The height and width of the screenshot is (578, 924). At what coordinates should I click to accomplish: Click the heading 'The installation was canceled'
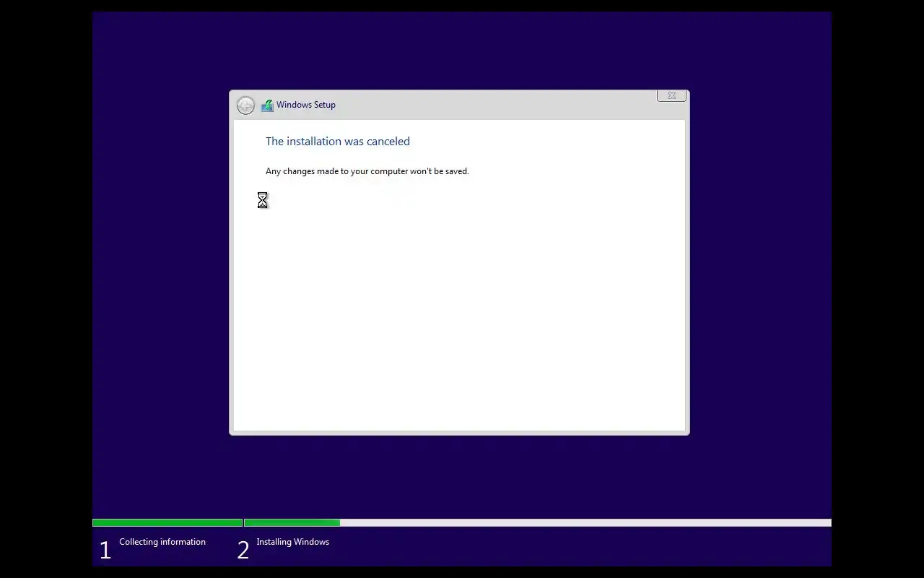pyautogui.click(x=338, y=142)
